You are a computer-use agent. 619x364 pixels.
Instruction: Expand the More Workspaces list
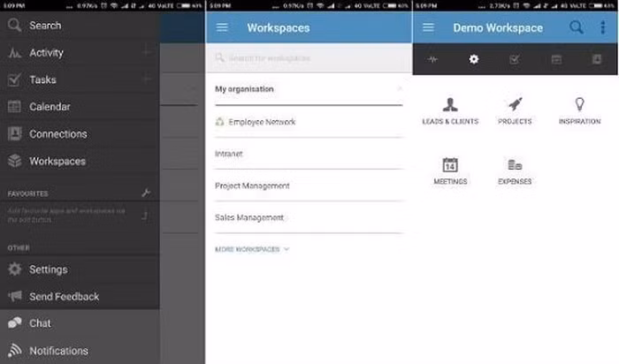[252, 250]
